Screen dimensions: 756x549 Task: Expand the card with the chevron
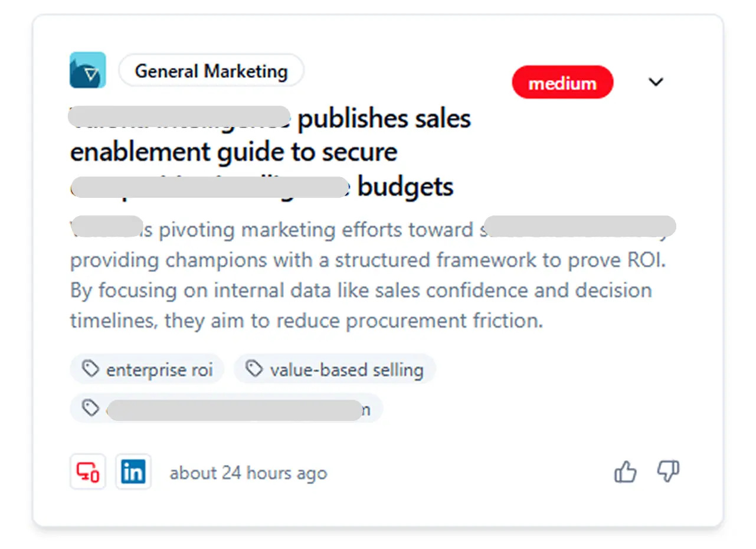coord(656,82)
